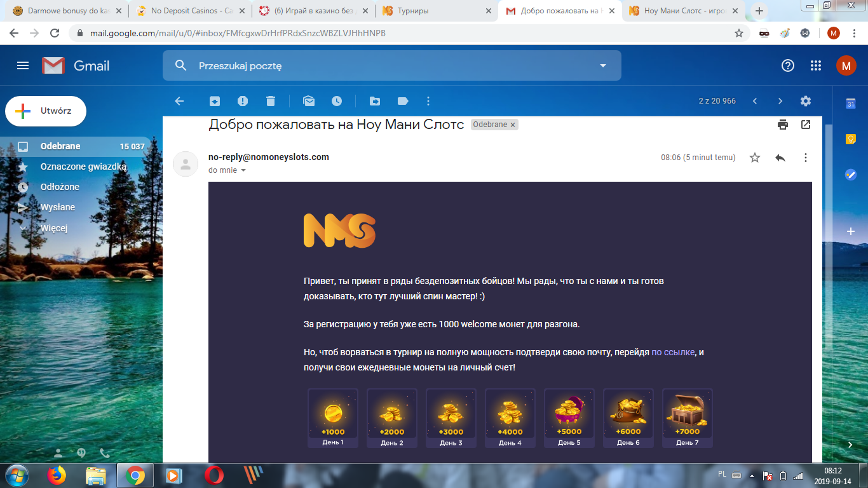Reply to the nomoneyslots email

click(780, 158)
